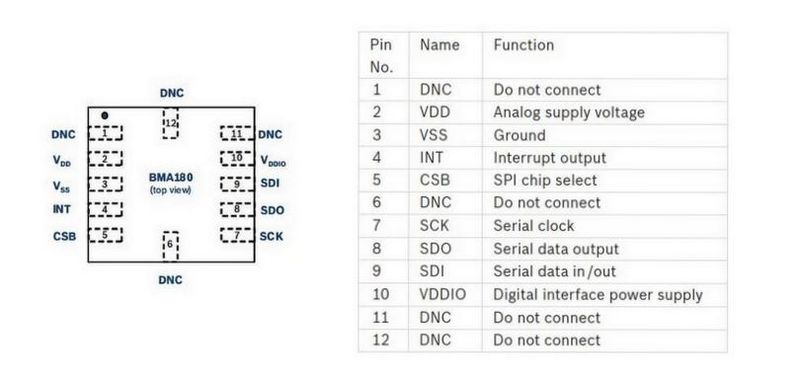Select the 'Interrupt output' function cell
This screenshot has height=373, width=800.
tap(605, 158)
